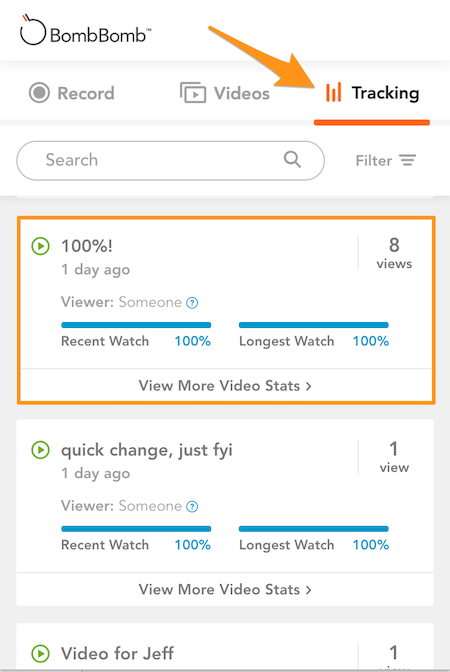This screenshot has width=450, height=672.
Task: Play the "100%!" video
Action: coord(41,246)
